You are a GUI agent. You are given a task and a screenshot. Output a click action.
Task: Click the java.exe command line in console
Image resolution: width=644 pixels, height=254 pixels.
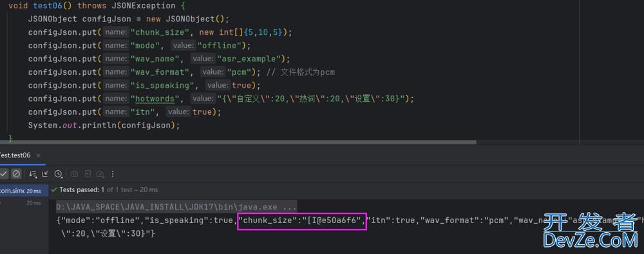(176, 206)
